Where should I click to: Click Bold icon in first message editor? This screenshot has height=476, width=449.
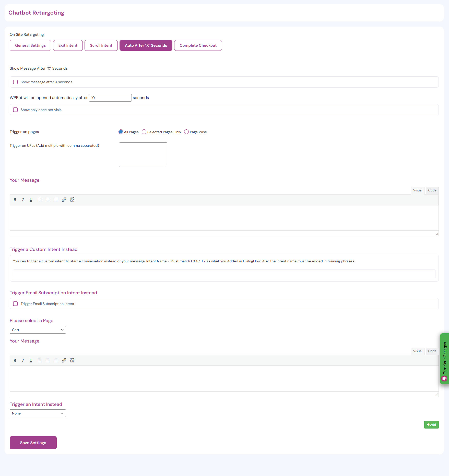[15, 200]
